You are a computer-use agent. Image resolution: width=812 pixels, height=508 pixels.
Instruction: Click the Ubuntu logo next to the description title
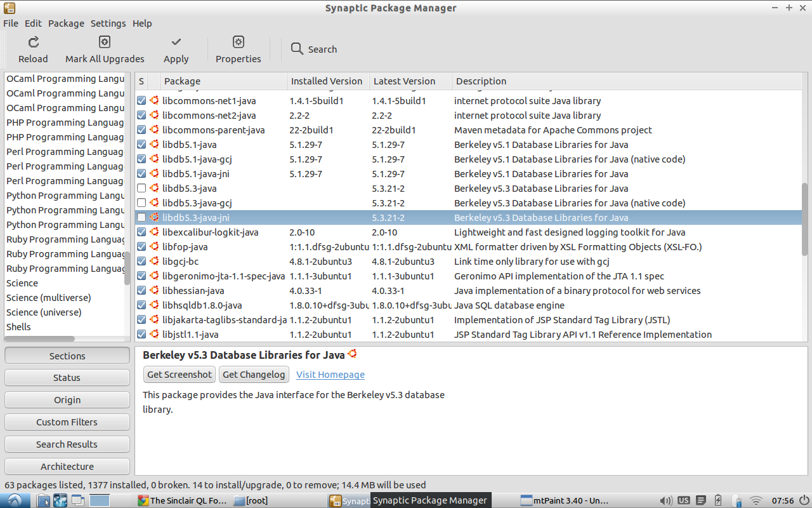click(352, 354)
